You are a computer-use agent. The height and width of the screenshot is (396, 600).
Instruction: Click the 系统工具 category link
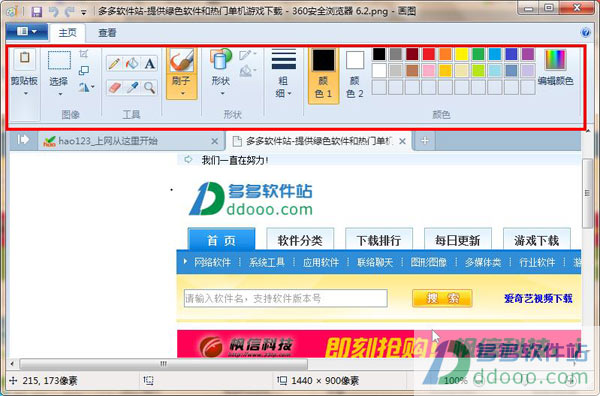(267, 262)
